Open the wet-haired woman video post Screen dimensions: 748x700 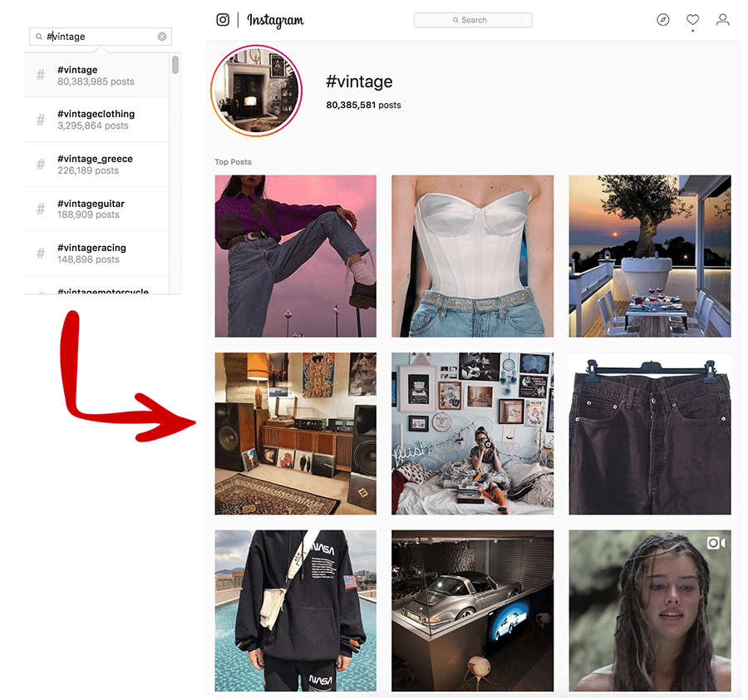tap(650, 611)
